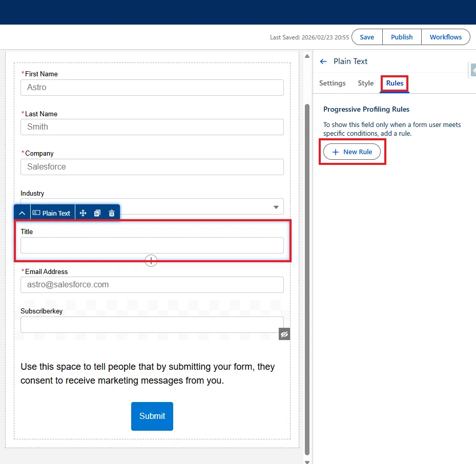Screen dimensions: 476x464
Task: Switch to the Style tab
Action: point(365,83)
